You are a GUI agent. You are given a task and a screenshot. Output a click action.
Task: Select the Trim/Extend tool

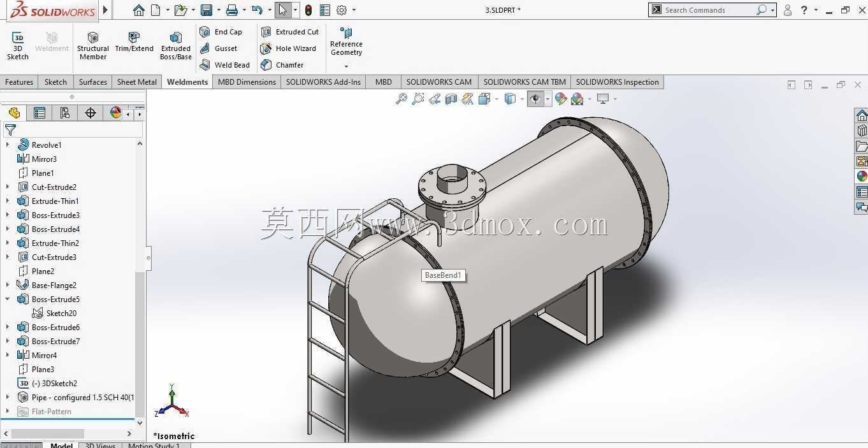[x=134, y=42]
